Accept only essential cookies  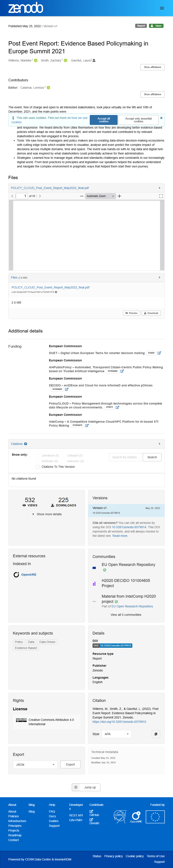[139, 120]
